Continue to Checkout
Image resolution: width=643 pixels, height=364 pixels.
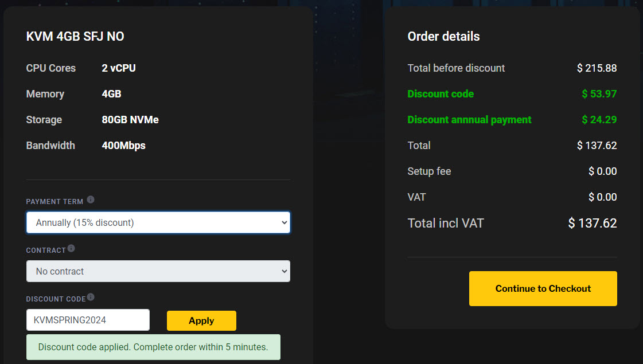(543, 288)
